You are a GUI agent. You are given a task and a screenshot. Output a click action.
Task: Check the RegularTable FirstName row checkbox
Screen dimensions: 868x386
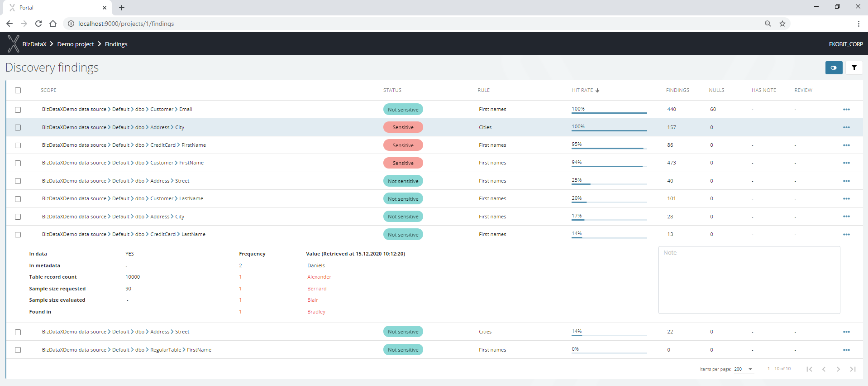[x=18, y=350]
